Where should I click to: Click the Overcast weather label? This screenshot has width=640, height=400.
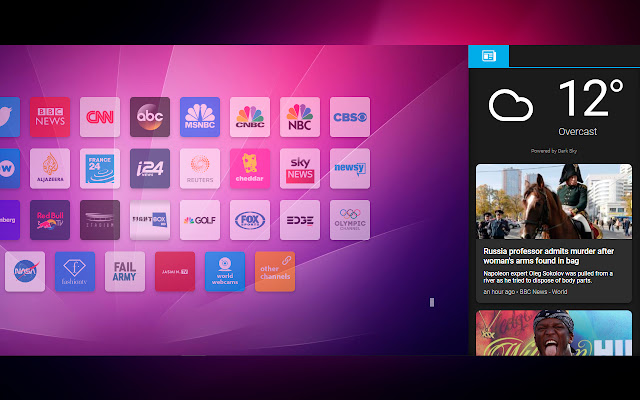pyautogui.click(x=578, y=131)
